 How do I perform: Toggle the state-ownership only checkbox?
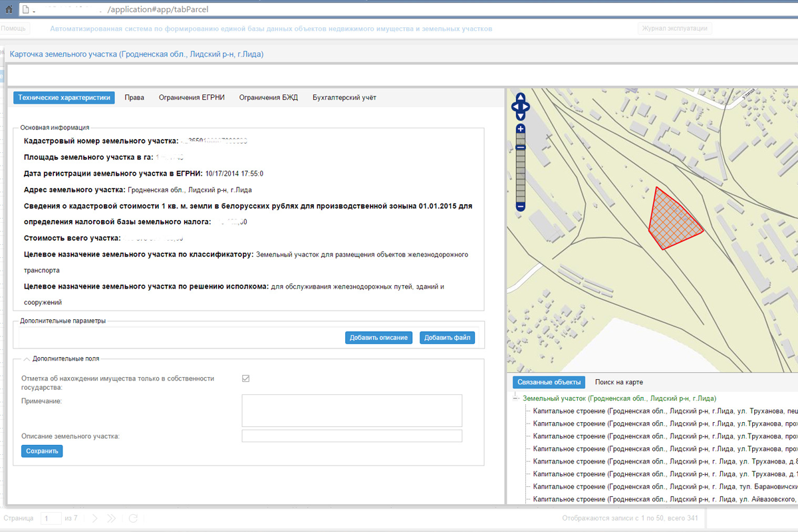[245, 378]
